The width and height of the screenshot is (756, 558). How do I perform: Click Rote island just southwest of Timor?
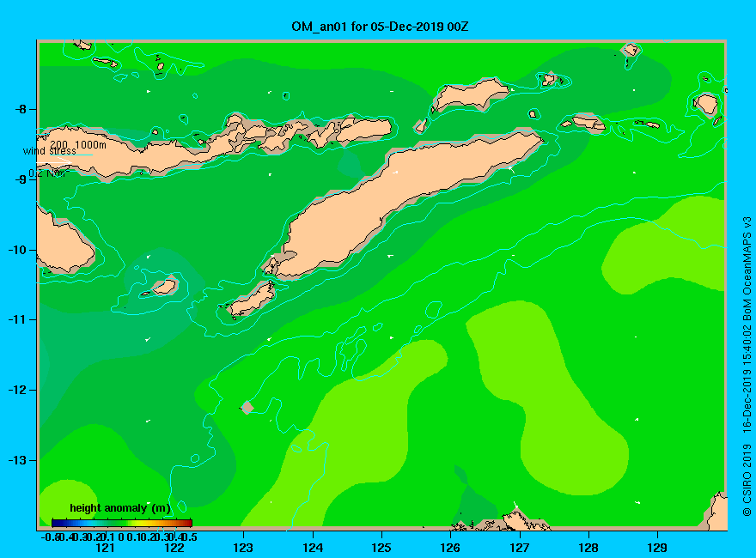click(x=253, y=299)
